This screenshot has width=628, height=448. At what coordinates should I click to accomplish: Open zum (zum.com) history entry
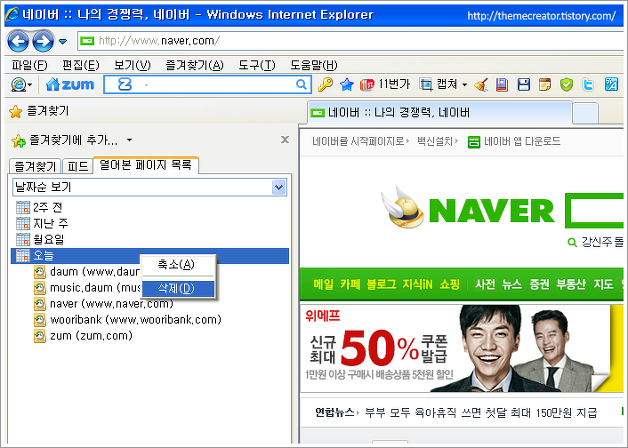83,335
